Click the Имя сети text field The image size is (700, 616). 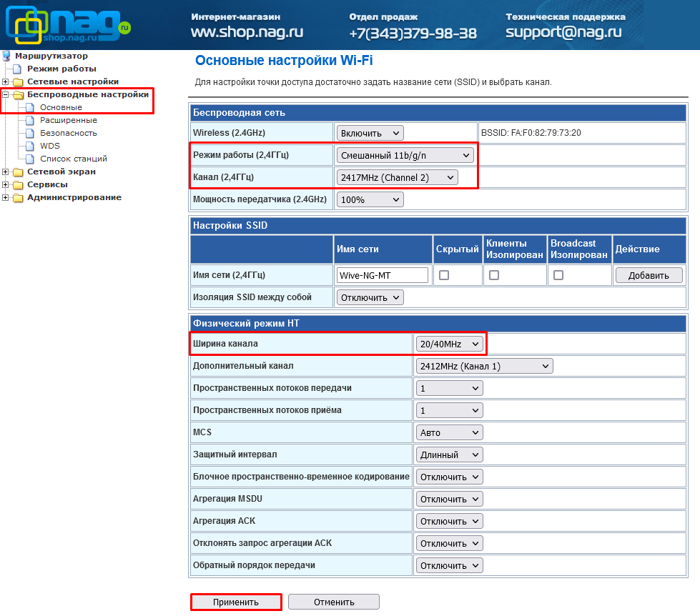[x=382, y=275]
